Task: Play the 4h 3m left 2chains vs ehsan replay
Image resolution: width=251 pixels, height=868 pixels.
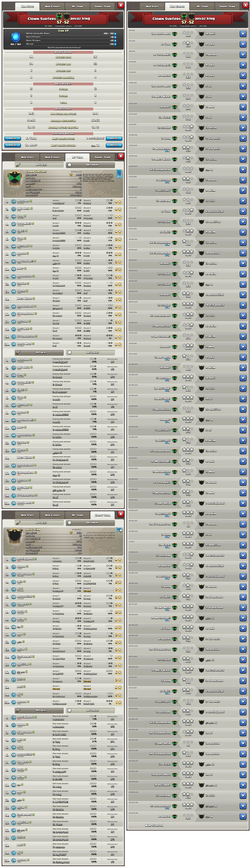Action: pyautogui.click(x=243, y=128)
